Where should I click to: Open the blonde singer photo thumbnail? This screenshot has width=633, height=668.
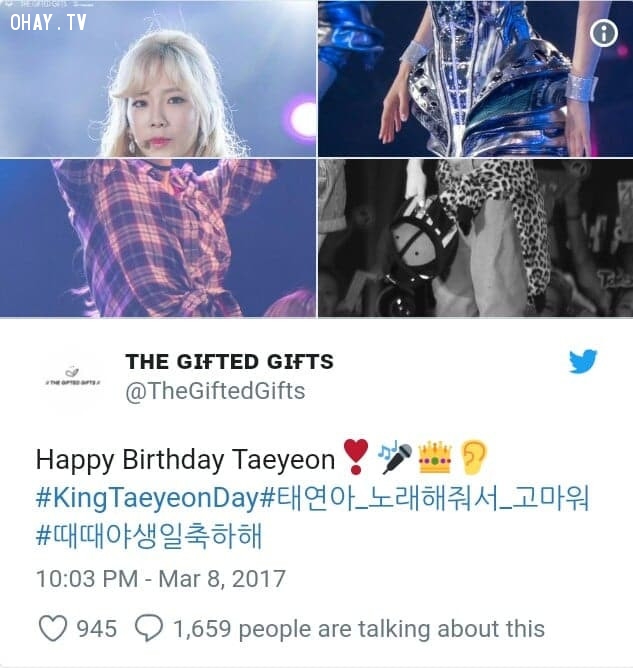pos(158,78)
